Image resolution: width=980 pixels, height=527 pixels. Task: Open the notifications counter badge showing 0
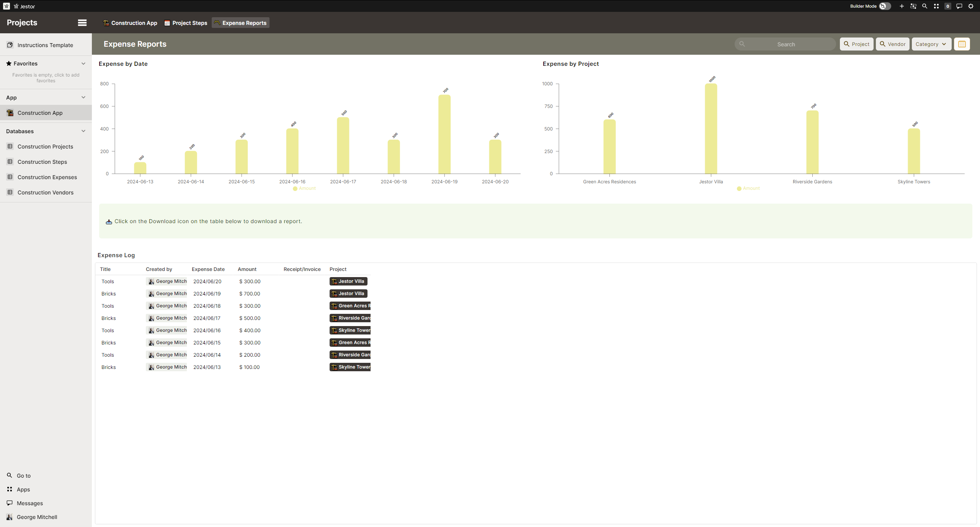[947, 6]
